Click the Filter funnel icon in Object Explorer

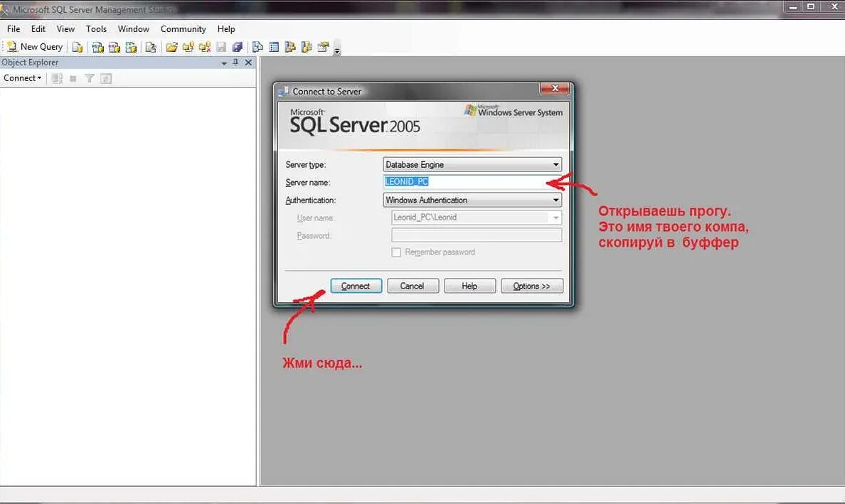tap(90, 79)
